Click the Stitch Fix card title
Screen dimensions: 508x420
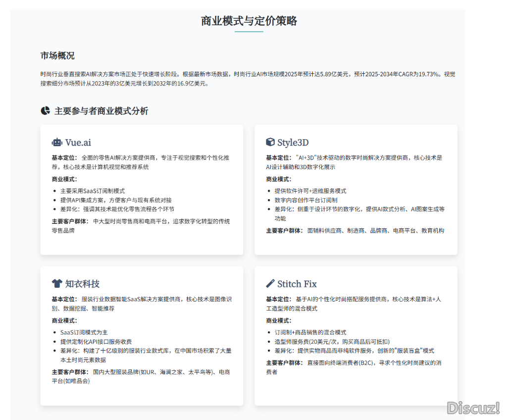pyautogui.click(x=297, y=284)
